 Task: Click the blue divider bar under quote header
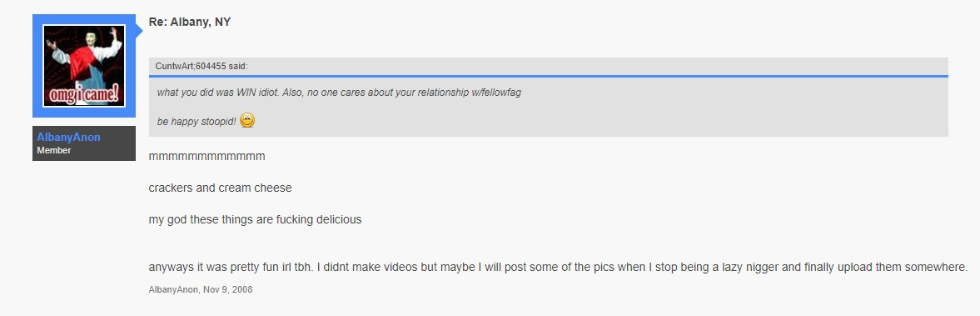[x=548, y=76]
